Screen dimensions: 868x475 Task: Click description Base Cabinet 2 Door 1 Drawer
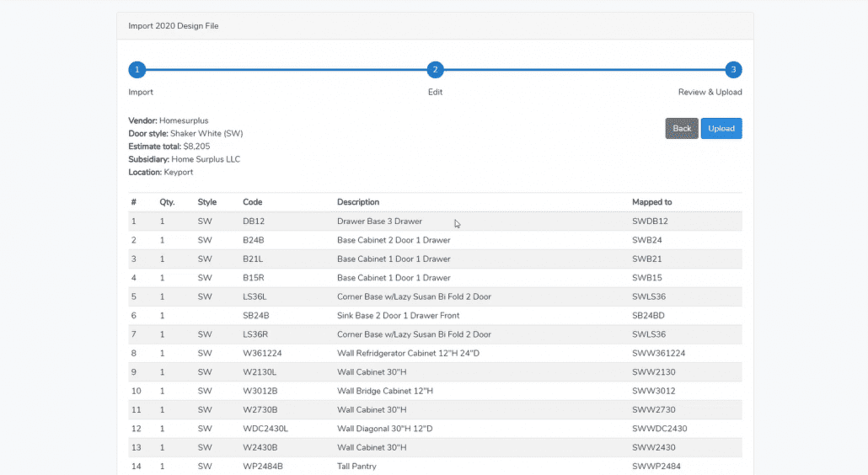(394, 240)
